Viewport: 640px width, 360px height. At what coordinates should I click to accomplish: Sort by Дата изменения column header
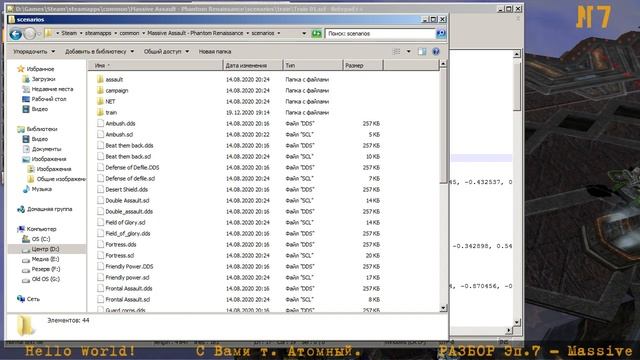click(x=253, y=65)
